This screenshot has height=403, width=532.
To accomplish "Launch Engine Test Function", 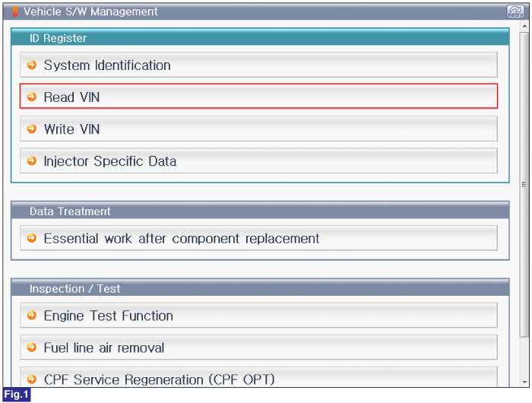I will point(258,316).
